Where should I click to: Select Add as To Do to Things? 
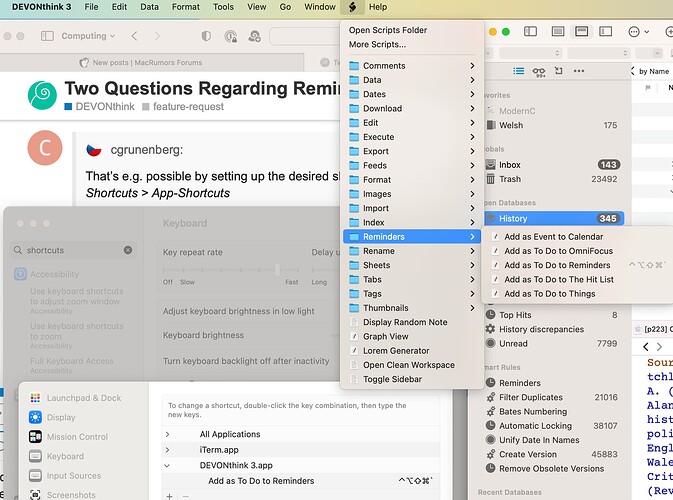[550, 294]
